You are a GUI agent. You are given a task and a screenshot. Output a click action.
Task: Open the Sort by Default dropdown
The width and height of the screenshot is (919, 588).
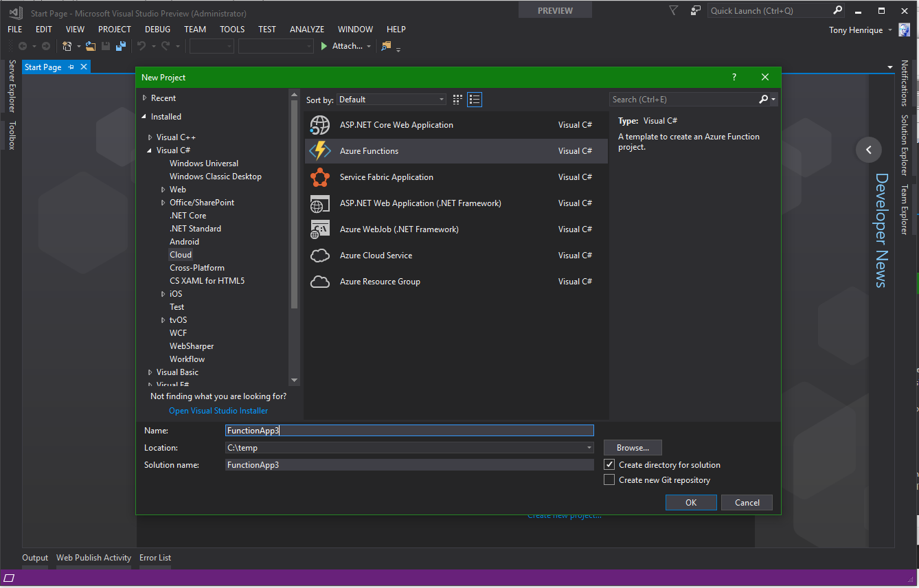391,100
